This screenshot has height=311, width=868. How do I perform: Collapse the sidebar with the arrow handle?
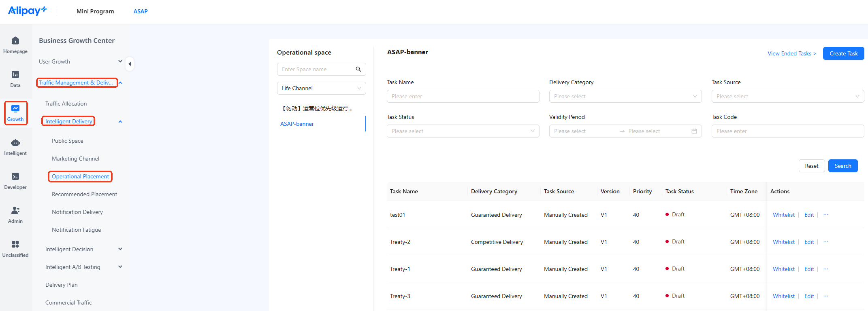pyautogui.click(x=130, y=64)
